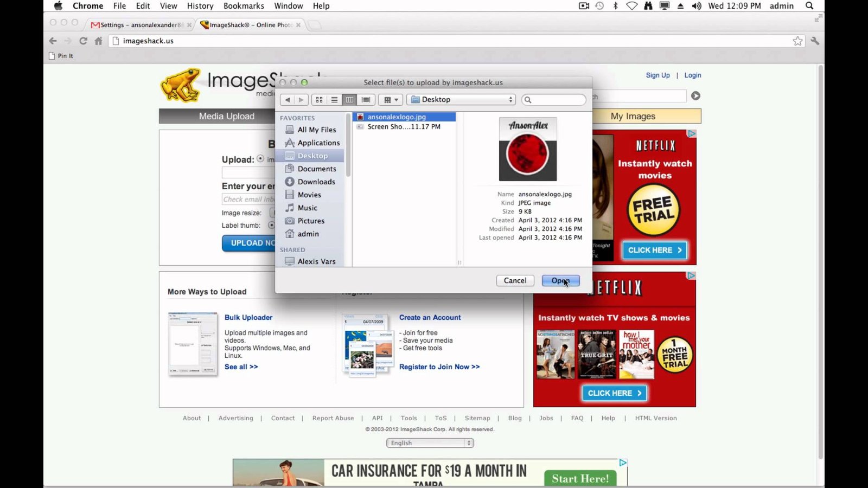Click the browser page vertical scrollbar
The width and height of the screenshot is (868, 488).
tap(820, 263)
